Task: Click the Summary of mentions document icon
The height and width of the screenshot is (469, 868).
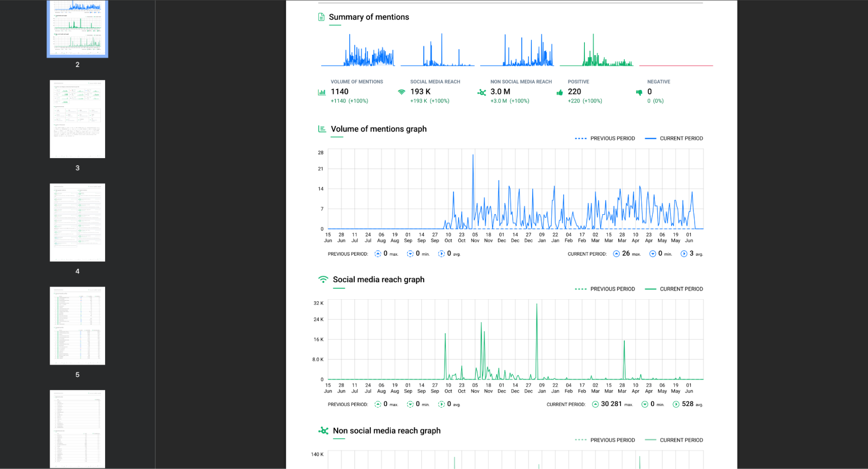Action: coord(321,17)
